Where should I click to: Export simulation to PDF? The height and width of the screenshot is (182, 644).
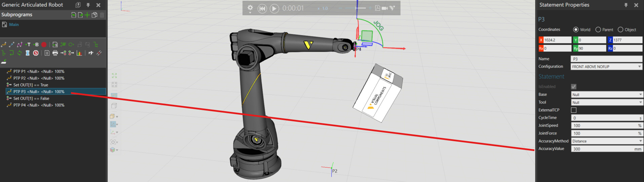[377, 8]
